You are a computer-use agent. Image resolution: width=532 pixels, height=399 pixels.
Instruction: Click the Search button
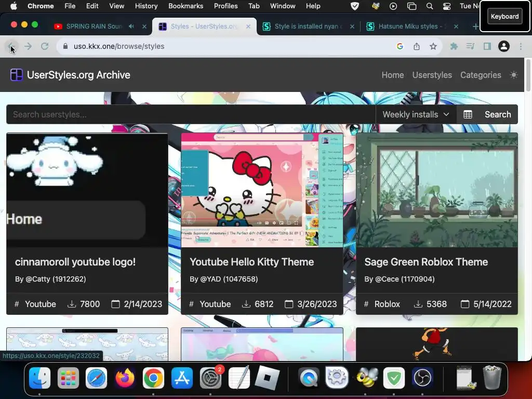point(498,115)
